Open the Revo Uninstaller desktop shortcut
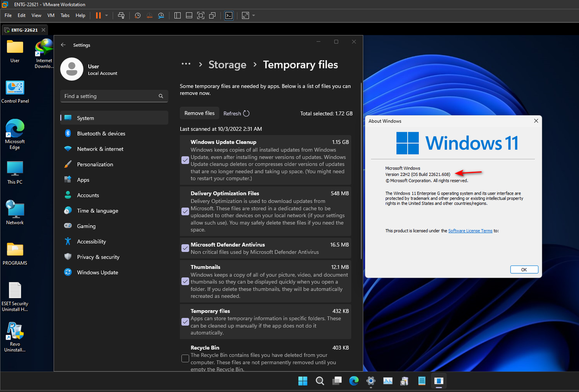579x392 pixels. (x=15, y=337)
